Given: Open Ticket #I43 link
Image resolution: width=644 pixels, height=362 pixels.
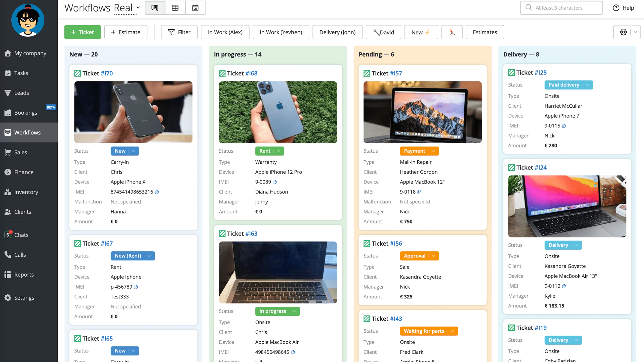Looking at the screenshot, I should [396, 319].
